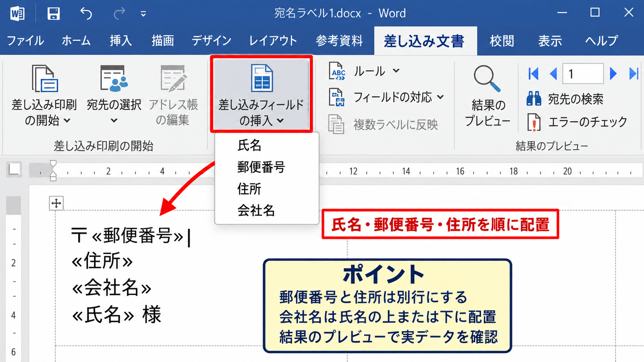Click the «氏名» merge field
The image size is (644, 362).
[x=103, y=315]
